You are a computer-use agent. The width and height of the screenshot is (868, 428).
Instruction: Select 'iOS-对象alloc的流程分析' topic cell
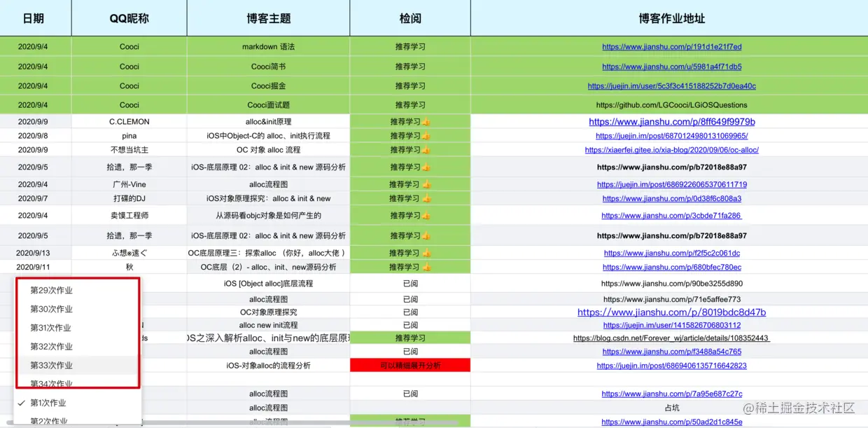(x=269, y=366)
